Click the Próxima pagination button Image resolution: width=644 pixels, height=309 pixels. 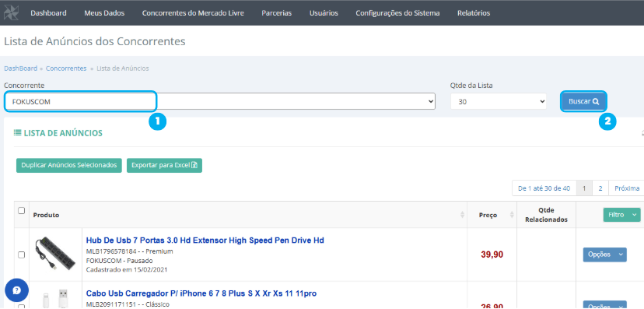coord(627,188)
